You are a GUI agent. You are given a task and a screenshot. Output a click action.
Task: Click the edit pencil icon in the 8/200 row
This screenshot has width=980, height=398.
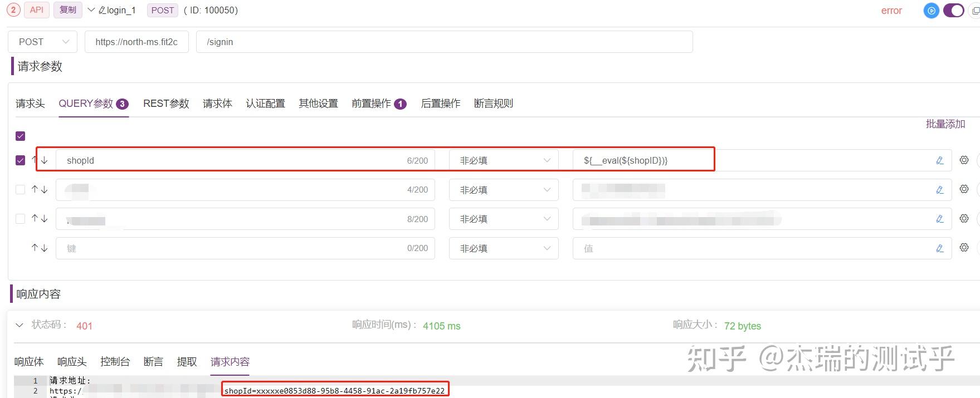click(x=940, y=219)
